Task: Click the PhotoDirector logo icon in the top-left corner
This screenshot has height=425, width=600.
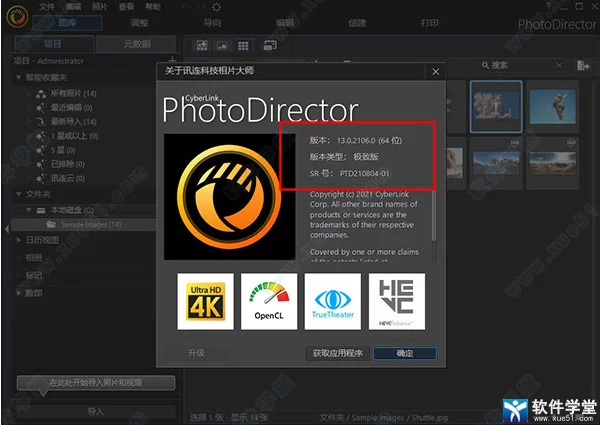Action: 17,16
